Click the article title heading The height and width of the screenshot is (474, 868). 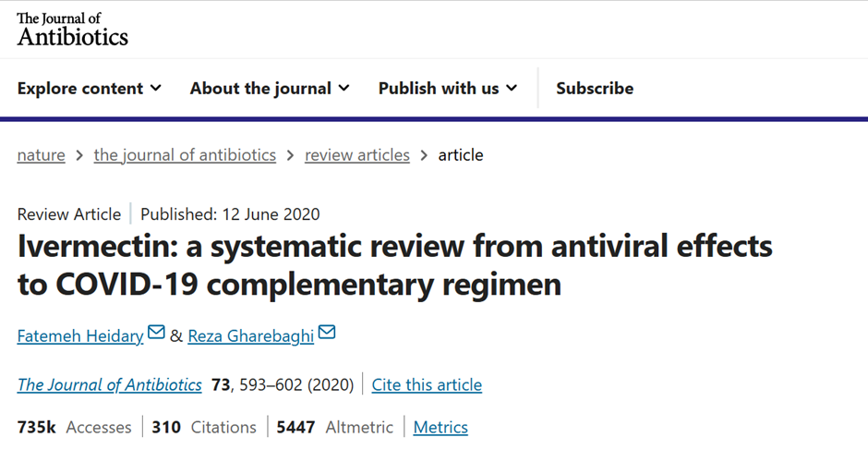pyautogui.click(x=394, y=264)
